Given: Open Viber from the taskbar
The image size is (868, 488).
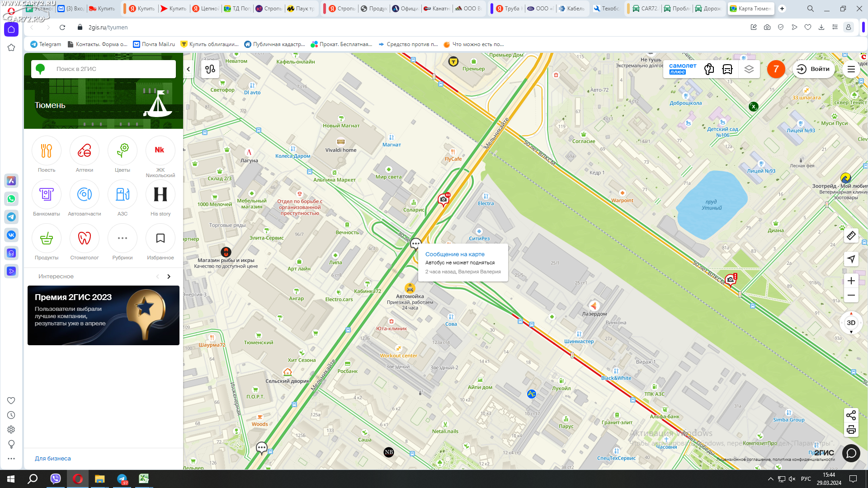Looking at the screenshot, I should [56, 479].
